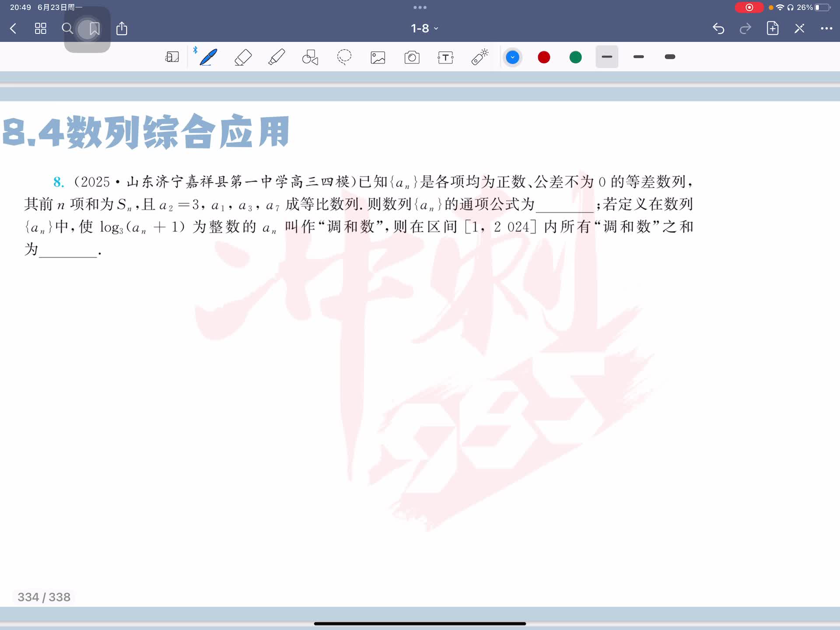This screenshot has height=630, width=840.
Task: Toggle bookmark for this page
Action: tap(94, 29)
